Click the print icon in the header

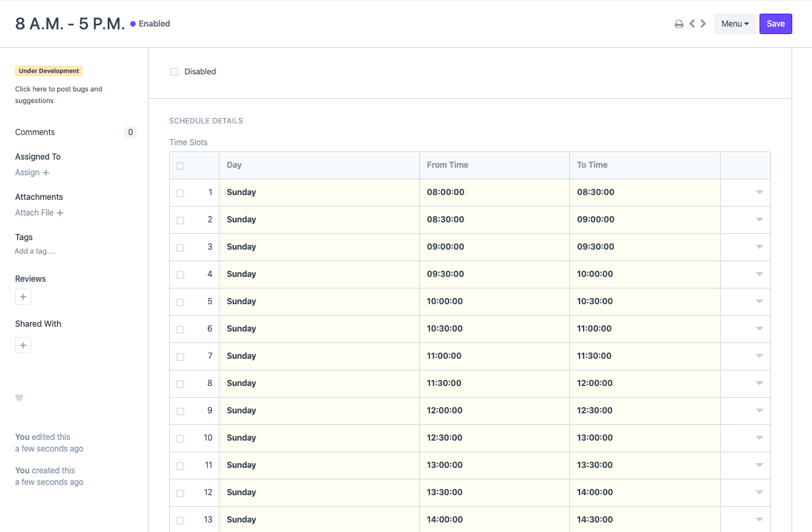coord(678,23)
